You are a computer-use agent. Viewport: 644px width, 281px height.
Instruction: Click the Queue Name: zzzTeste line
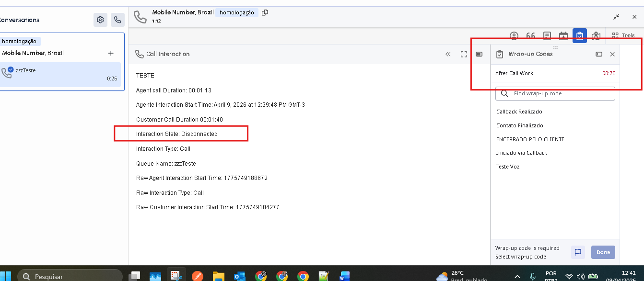coord(166,163)
